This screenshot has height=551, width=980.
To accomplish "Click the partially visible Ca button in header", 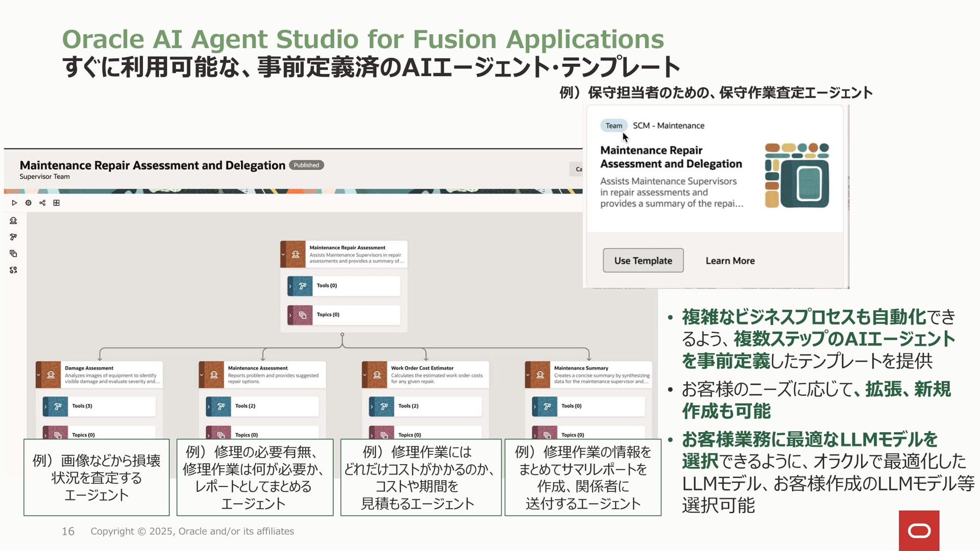I will tap(576, 169).
